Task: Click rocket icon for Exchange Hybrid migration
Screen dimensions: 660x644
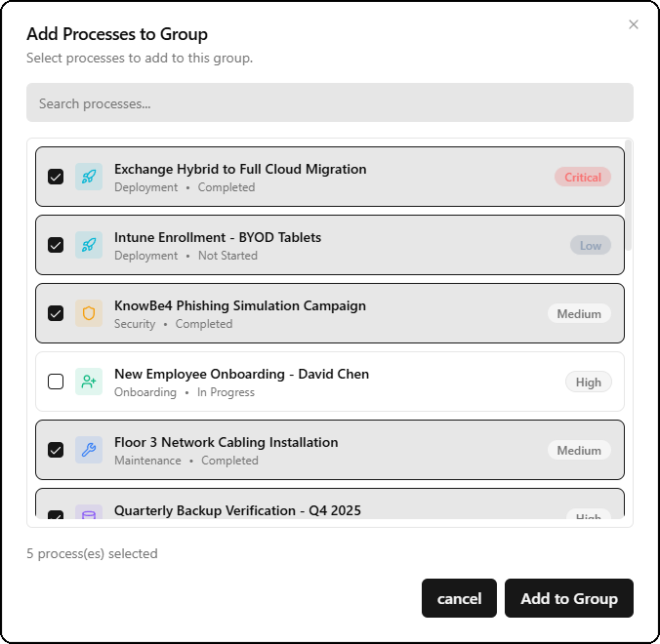Action: pos(89,177)
